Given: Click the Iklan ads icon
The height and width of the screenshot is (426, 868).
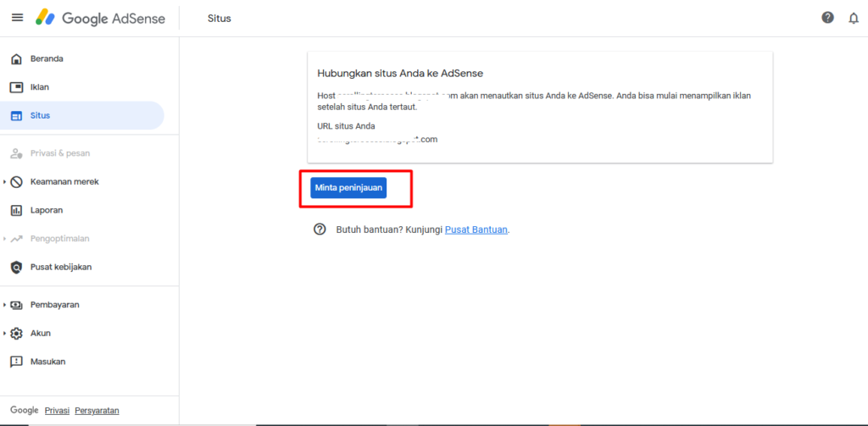Looking at the screenshot, I should tap(17, 87).
